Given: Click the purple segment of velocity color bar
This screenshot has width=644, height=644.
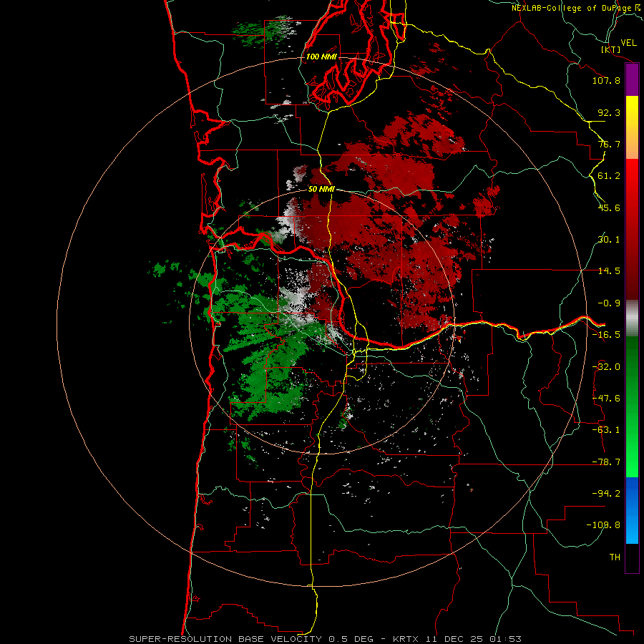Looking at the screenshot, I should [632, 79].
